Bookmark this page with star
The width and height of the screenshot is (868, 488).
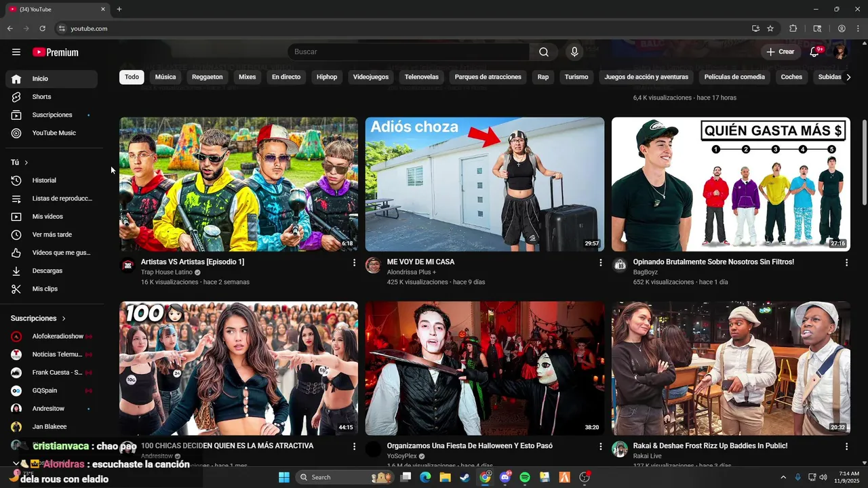(x=770, y=28)
